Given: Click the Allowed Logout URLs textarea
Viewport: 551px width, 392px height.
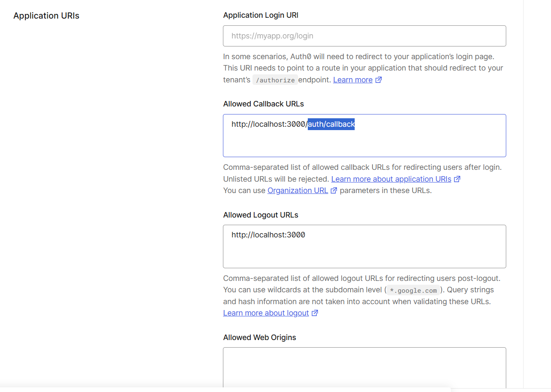Looking at the screenshot, I should pyautogui.click(x=364, y=246).
